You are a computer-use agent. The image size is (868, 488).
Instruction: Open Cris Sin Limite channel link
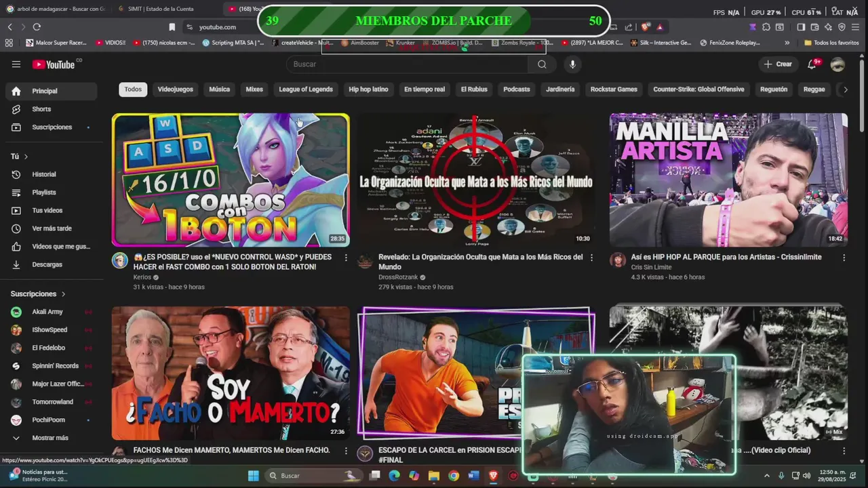pyautogui.click(x=651, y=267)
